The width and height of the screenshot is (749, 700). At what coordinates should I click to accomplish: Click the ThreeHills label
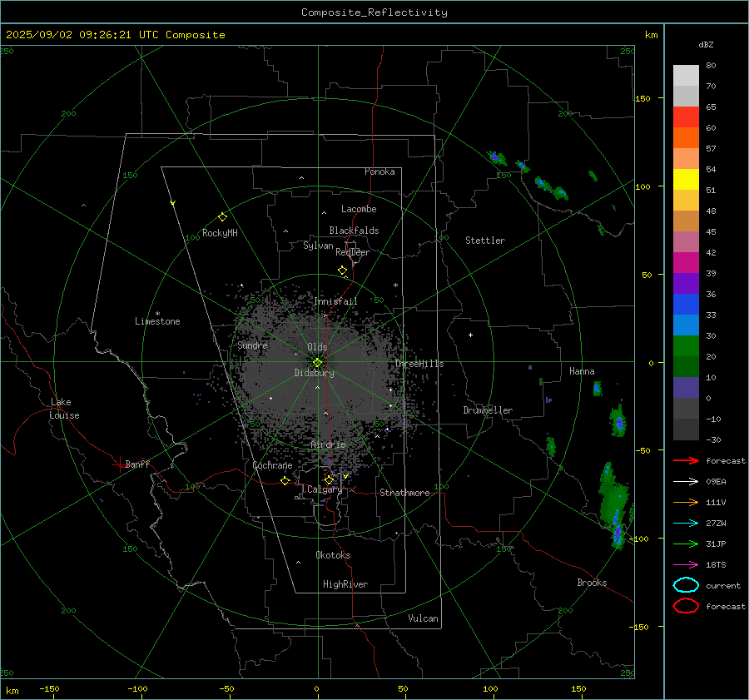click(419, 364)
